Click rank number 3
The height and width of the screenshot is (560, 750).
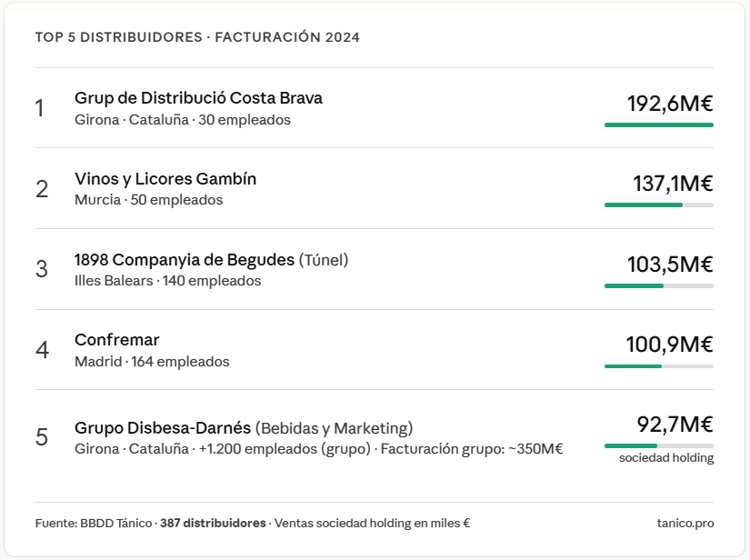[x=42, y=269]
